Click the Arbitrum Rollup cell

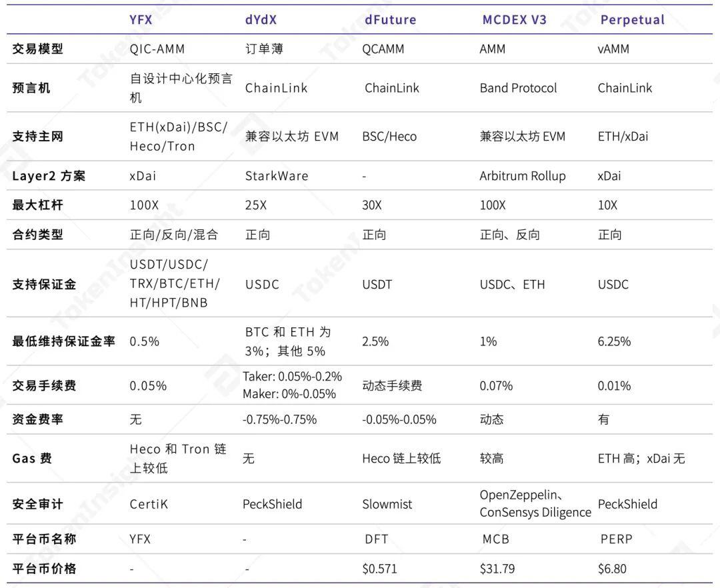(x=523, y=176)
